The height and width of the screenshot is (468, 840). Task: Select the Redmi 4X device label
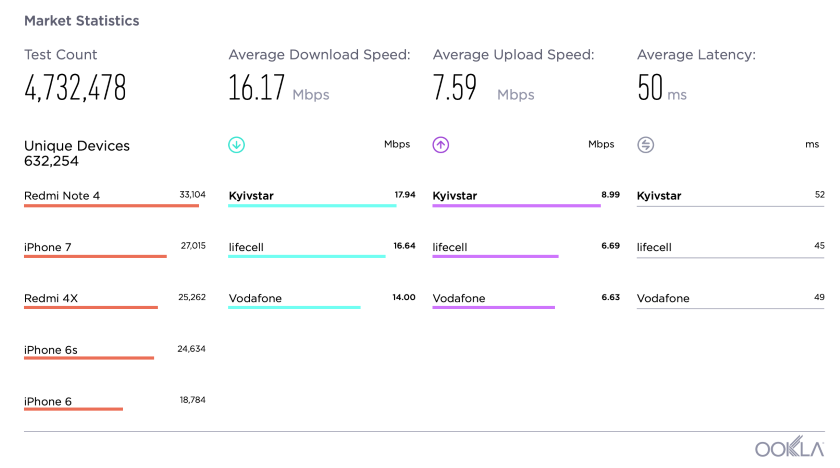53,298
